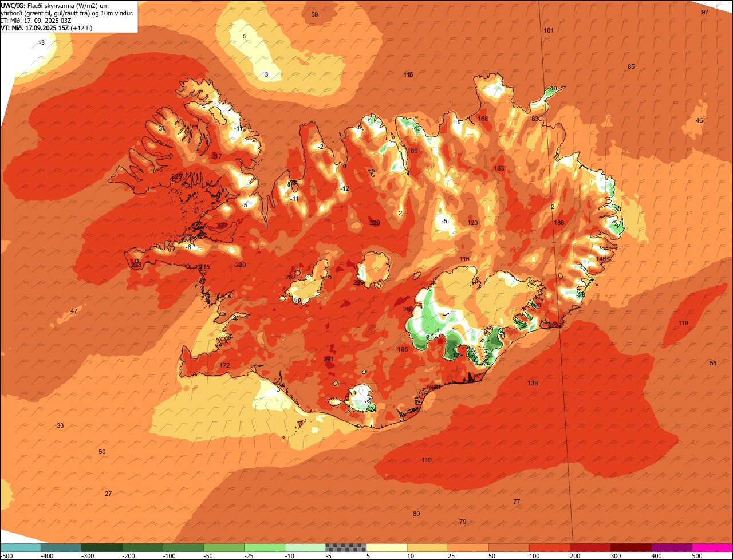Click the map value '80'
The width and height of the screenshot is (733, 560).
tap(416, 514)
